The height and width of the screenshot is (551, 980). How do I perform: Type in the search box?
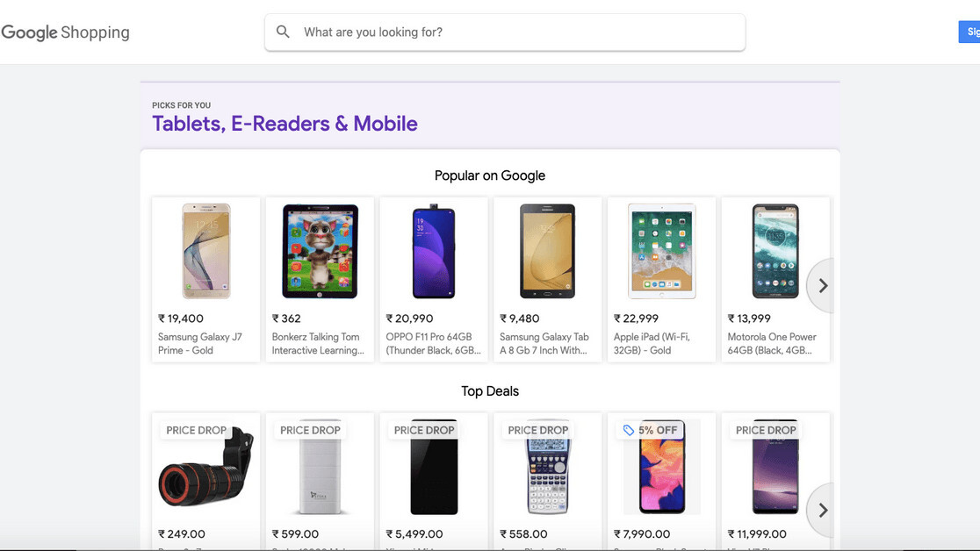518,32
